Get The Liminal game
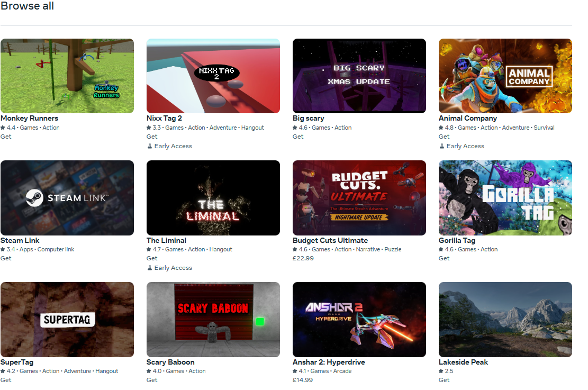Image resolution: width=588 pixels, height=390 pixels. click(x=152, y=258)
